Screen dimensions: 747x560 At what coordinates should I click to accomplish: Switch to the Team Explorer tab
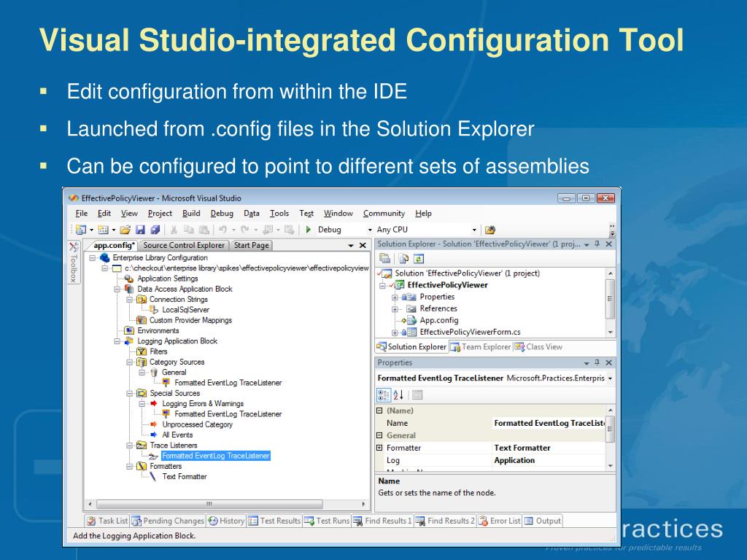[481, 346]
